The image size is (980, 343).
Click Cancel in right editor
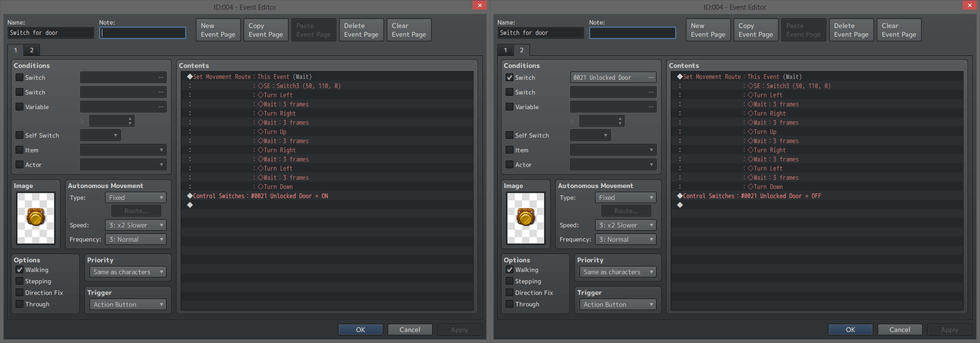coord(900,330)
